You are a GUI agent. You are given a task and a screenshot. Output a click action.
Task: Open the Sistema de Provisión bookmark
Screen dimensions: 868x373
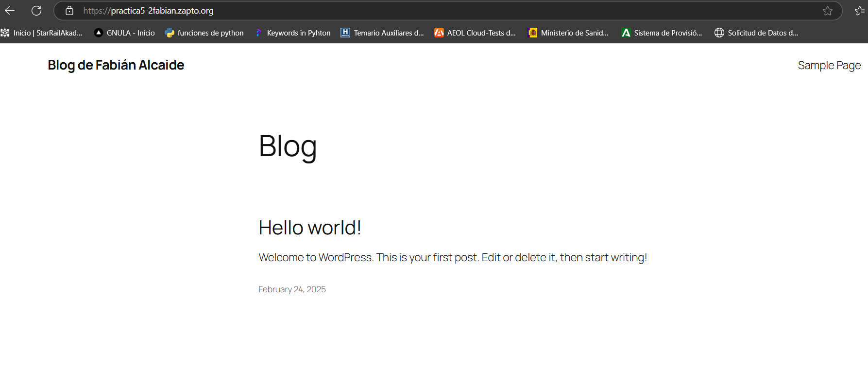point(667,33)
